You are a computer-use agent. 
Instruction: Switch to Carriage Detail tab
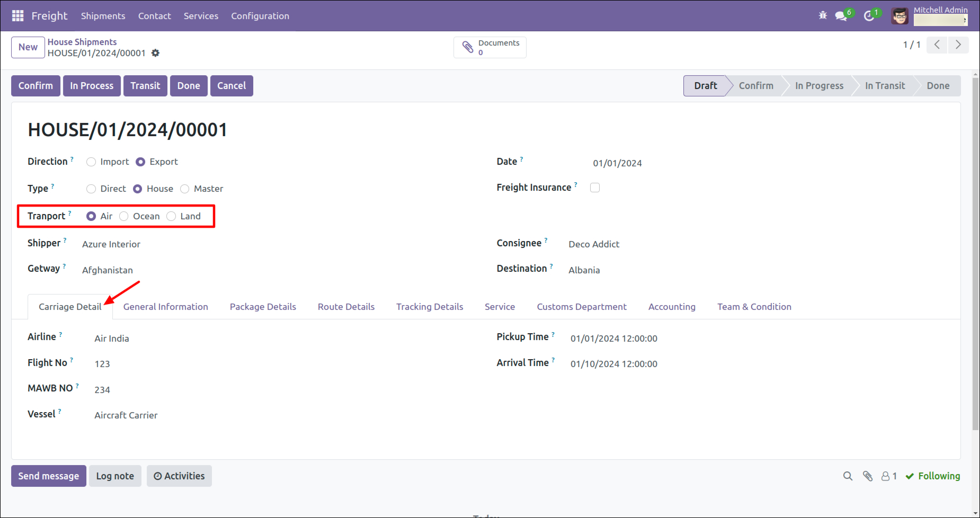(x=70, y=307)
